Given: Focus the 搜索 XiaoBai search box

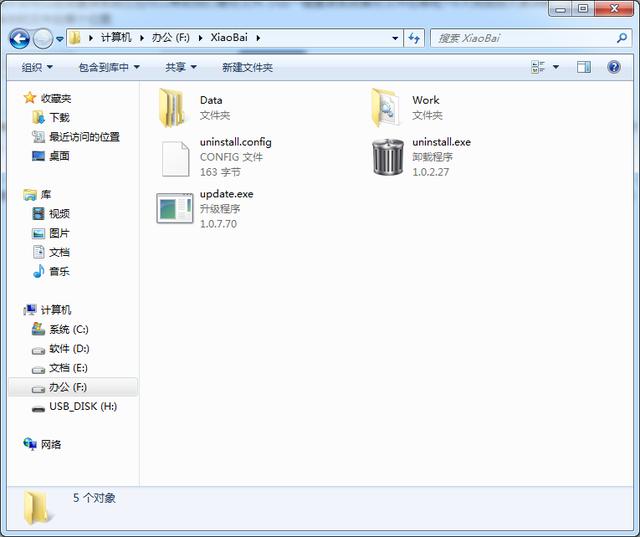Looking at the screenshot, I should click(x=531, y=38).
